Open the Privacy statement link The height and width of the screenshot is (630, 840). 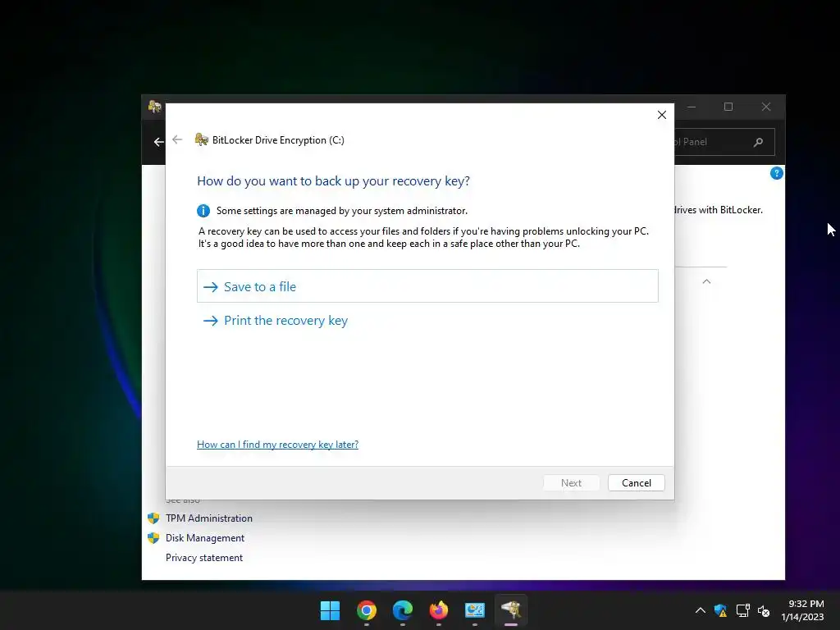(204, 558)
